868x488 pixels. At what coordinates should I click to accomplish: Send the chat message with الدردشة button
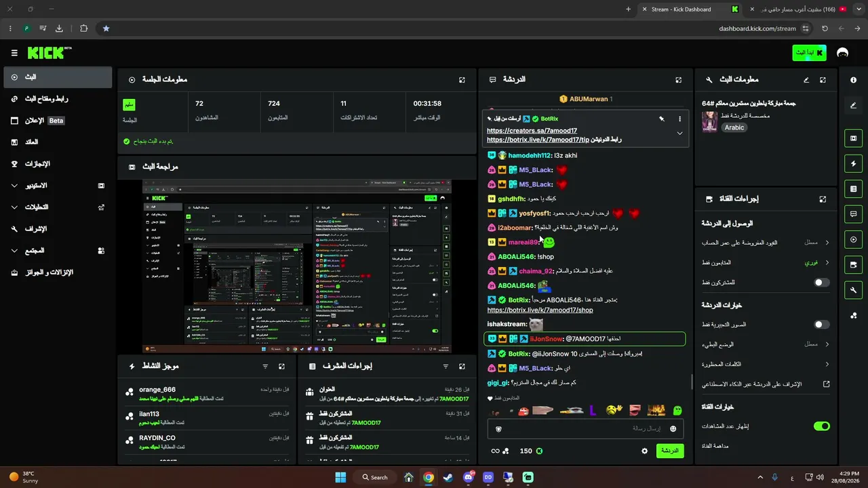click(x=669, y=451)
